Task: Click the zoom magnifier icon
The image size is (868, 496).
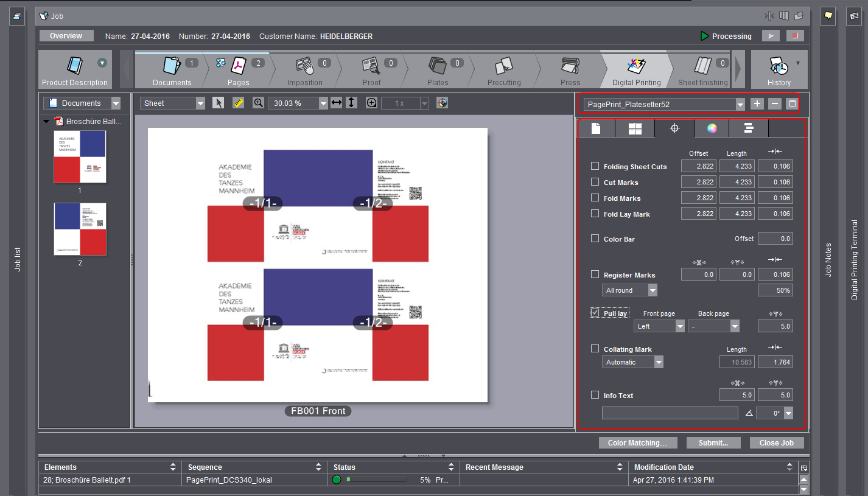Action: point(258,103)
